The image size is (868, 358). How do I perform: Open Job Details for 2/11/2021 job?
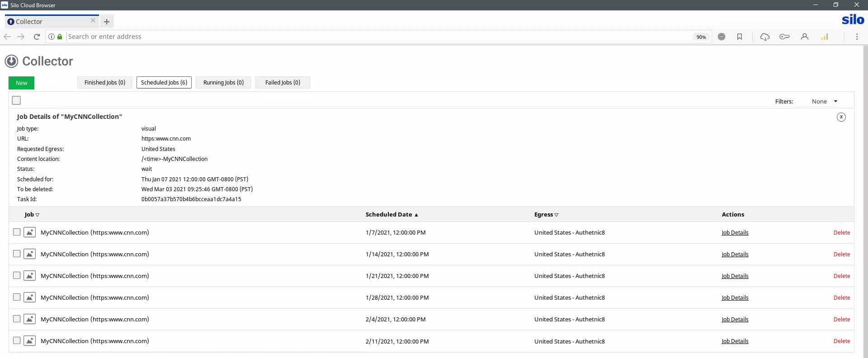coord(735,341)
